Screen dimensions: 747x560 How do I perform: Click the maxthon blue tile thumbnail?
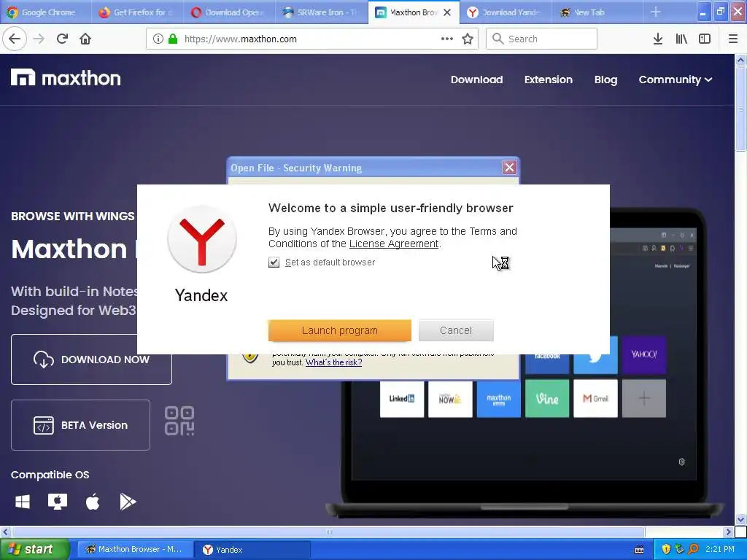499,399
